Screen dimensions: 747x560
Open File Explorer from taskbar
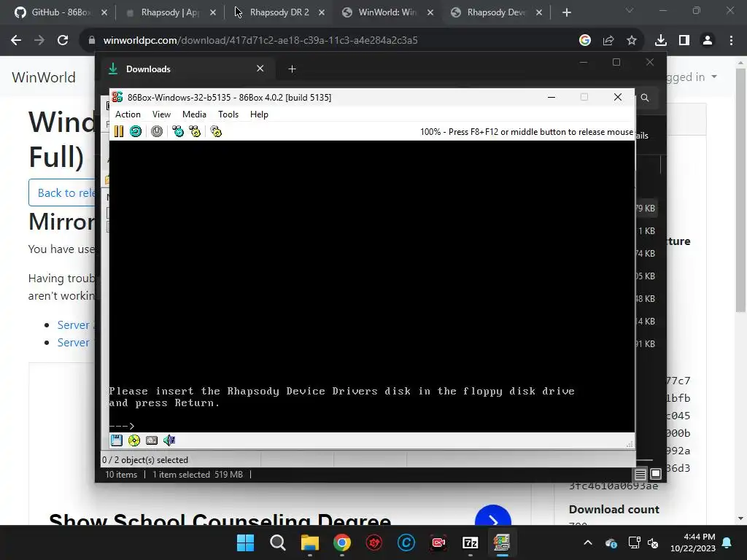(x=309, y=542)
